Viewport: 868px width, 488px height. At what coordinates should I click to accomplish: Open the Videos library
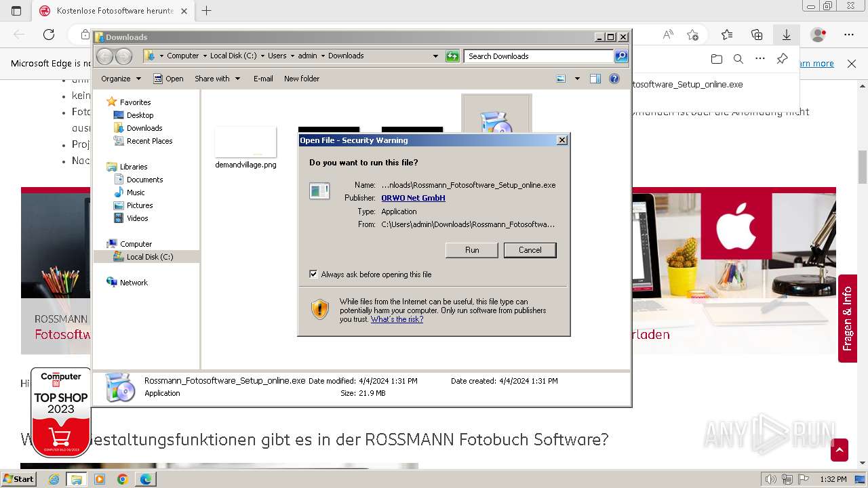coord(137,218)
